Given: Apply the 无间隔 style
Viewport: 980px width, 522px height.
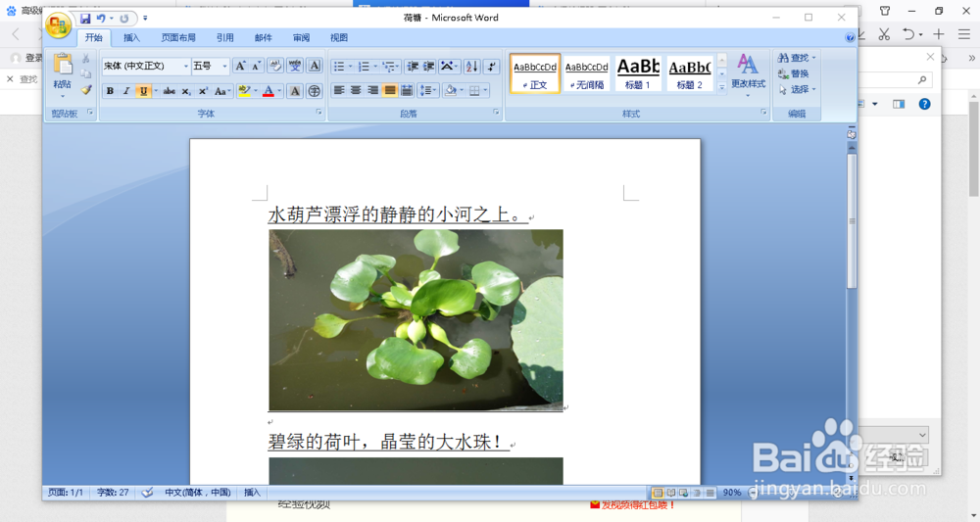Looking at the screenshot, I should coord(586,73).
